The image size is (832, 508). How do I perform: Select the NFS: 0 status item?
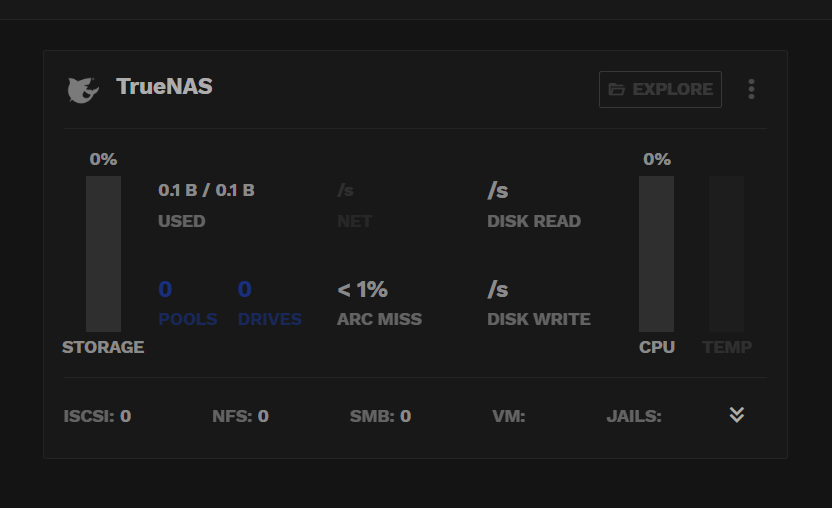[x=240, y=416]
